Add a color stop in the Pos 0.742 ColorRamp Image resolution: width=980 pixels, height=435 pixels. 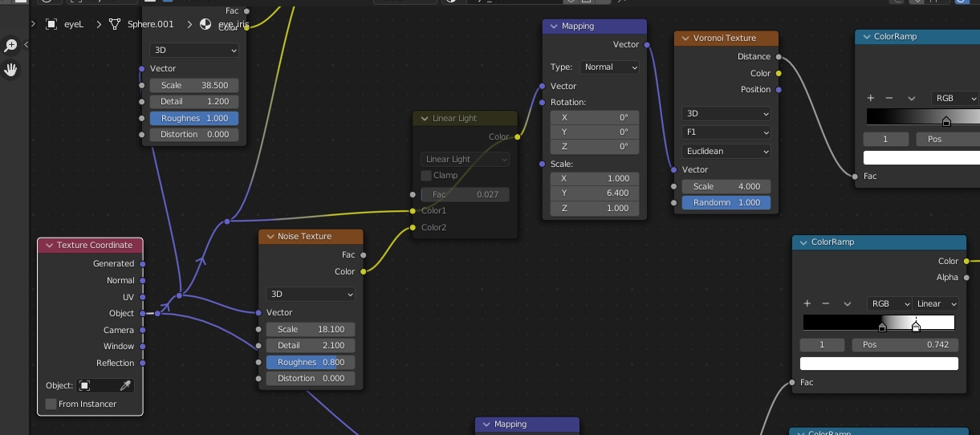pyautogui.click(x=807, y=304)
